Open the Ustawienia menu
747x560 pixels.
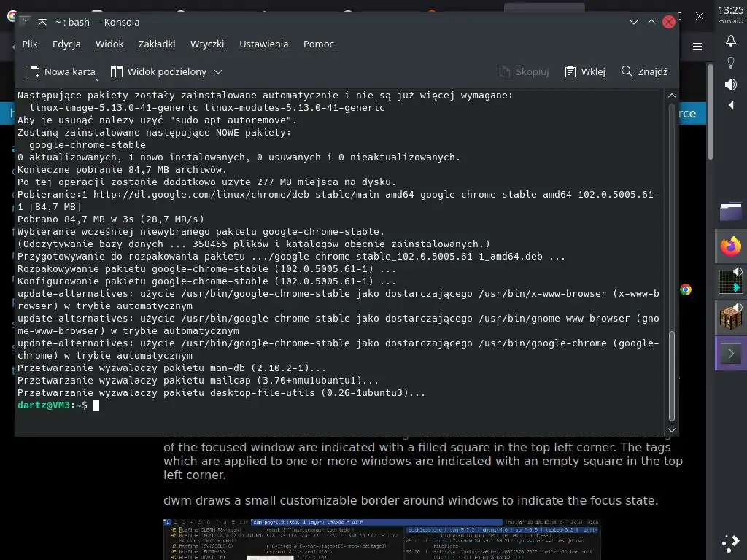pos(264,44)
